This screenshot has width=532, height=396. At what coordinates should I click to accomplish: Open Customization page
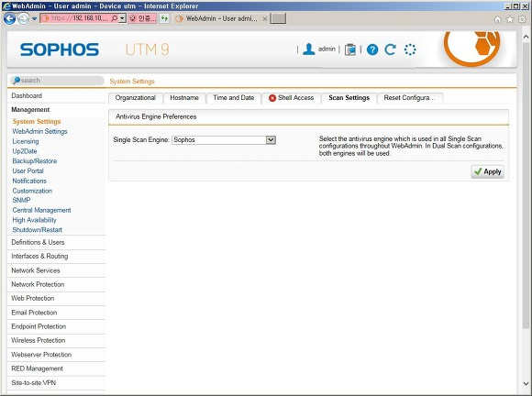32,191
